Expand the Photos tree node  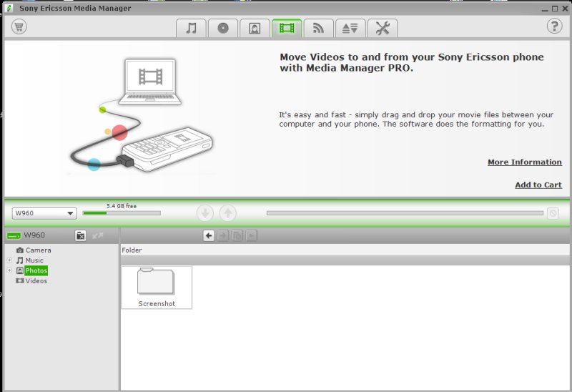[9, 270]
